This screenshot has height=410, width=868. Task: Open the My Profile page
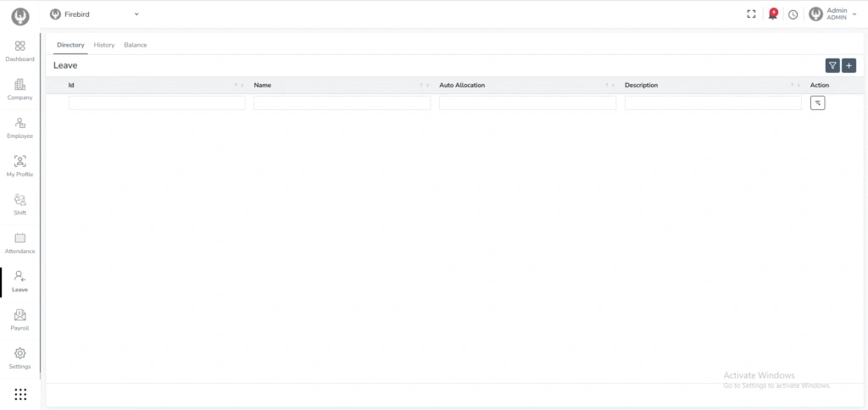click(x=19, y=166)
